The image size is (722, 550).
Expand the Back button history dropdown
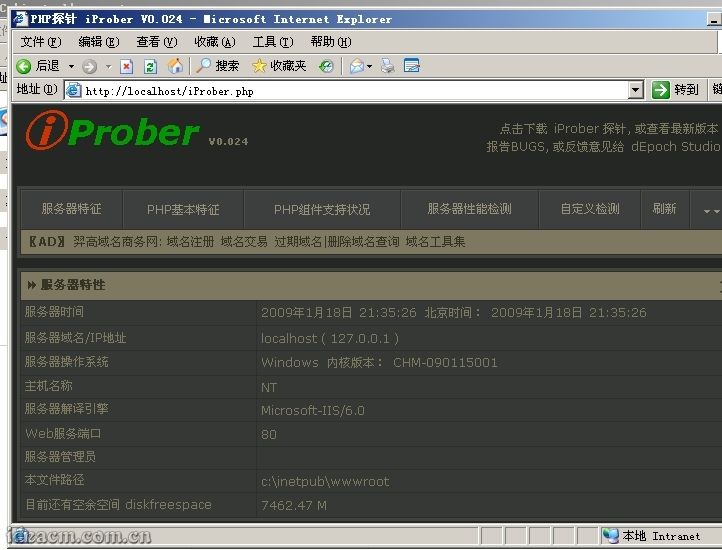pyautogui.click(x=70, y=66)
